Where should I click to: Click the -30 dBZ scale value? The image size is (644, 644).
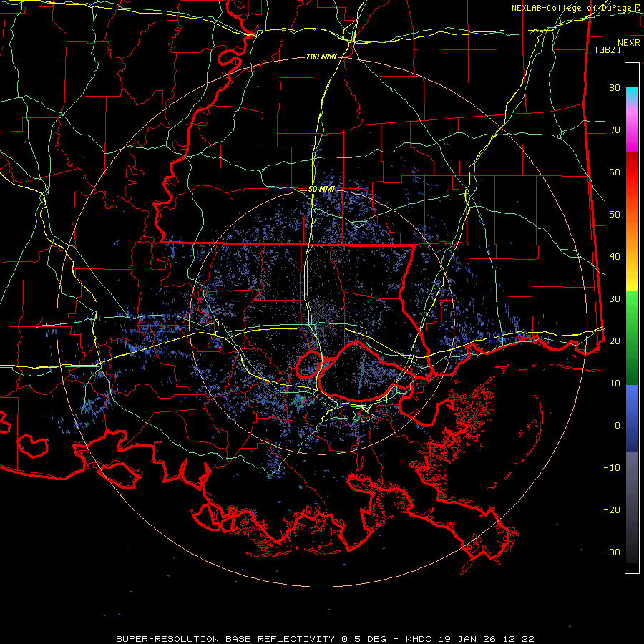(x=612, y=552)
